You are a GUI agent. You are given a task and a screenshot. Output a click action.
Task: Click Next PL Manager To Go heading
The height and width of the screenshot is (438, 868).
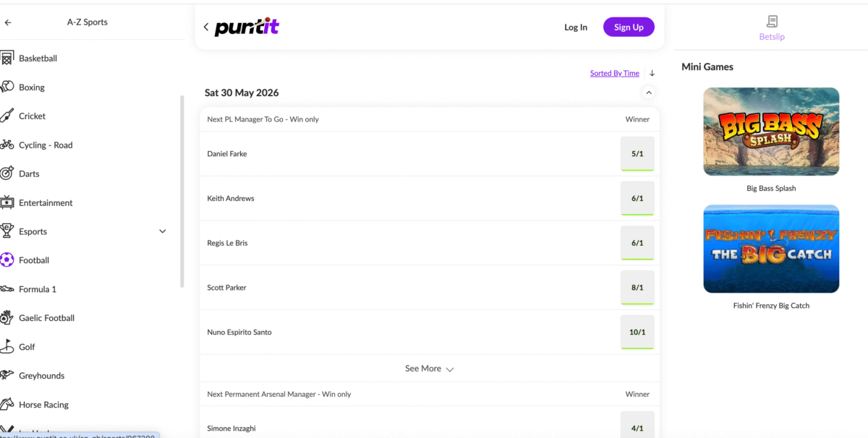(x=263, y=119)
